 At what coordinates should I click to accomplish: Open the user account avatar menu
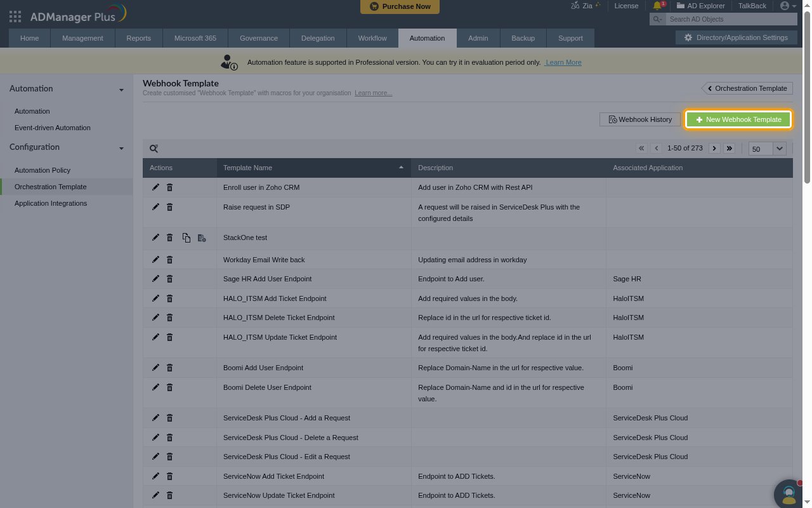pos(788,6)
